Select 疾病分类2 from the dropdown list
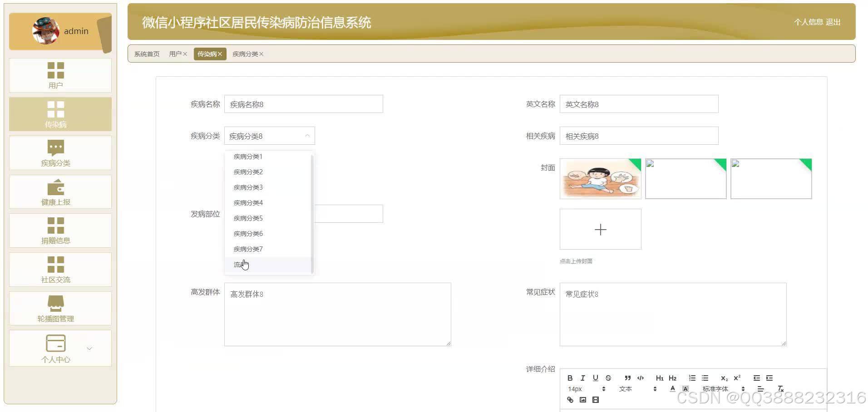This screenshot has height=412, width=868. coord(268,172)
